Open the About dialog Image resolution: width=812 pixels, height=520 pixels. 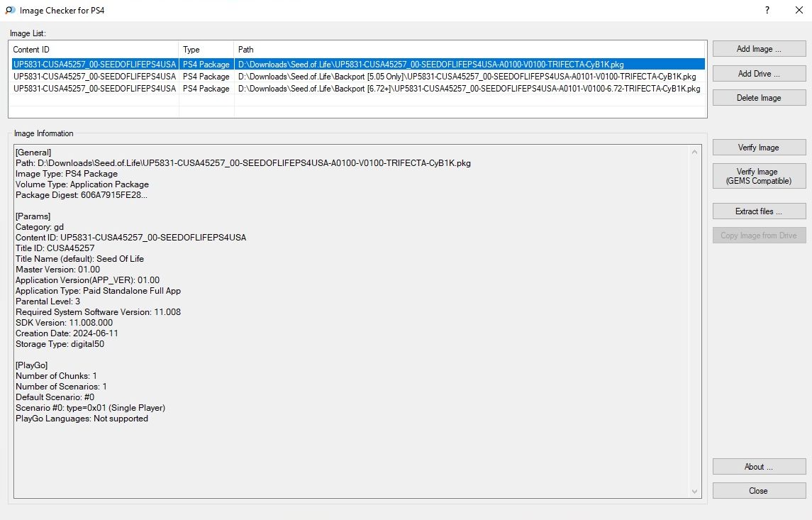click(759, 467)
